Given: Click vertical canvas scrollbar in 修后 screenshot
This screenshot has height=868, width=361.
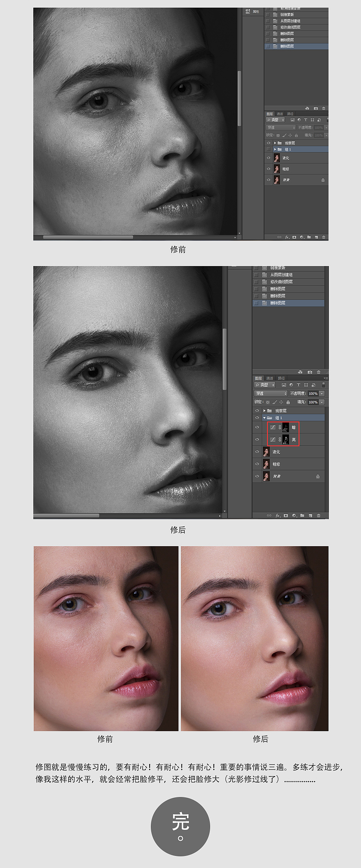Looking at the screenshot, I should tap(225, 359).
